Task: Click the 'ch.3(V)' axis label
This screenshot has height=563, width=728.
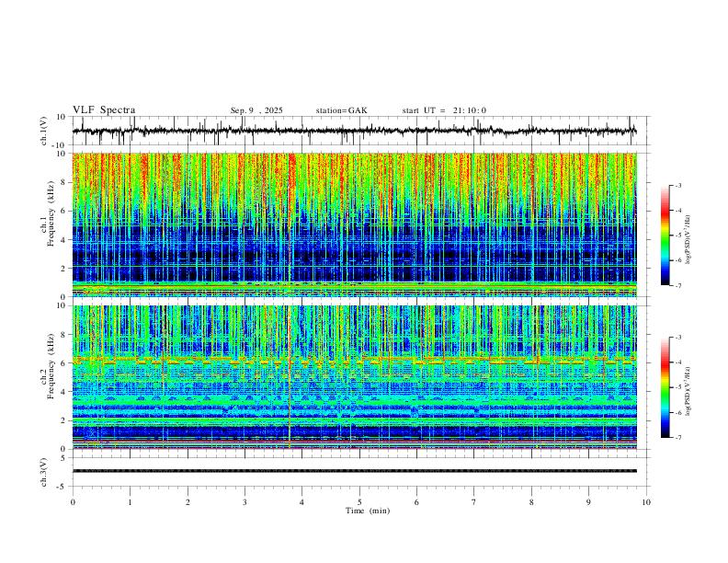Action: (x=44, y=472)
